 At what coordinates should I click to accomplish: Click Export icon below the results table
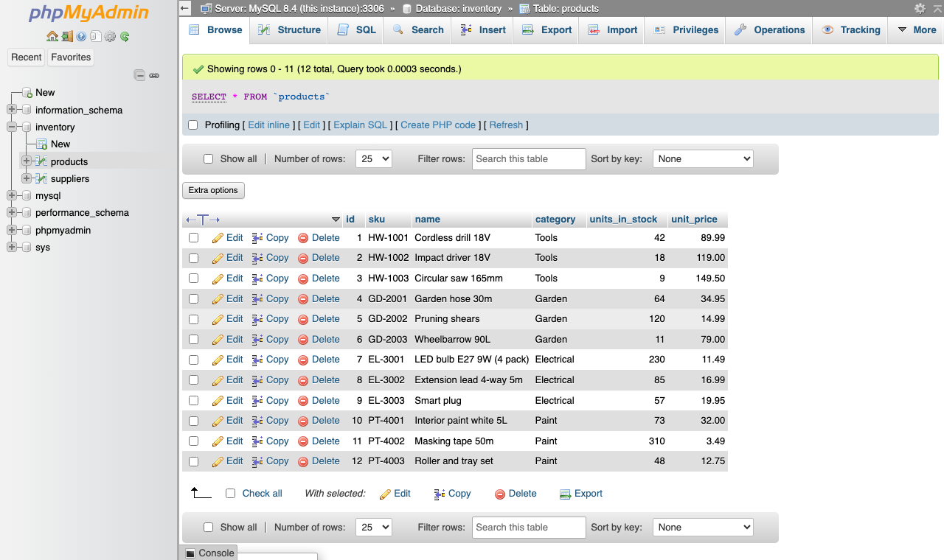(566, 494)
